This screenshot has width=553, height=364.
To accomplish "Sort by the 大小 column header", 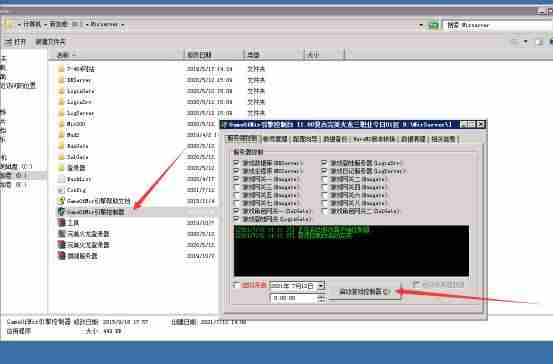I will tap(324, 54).
